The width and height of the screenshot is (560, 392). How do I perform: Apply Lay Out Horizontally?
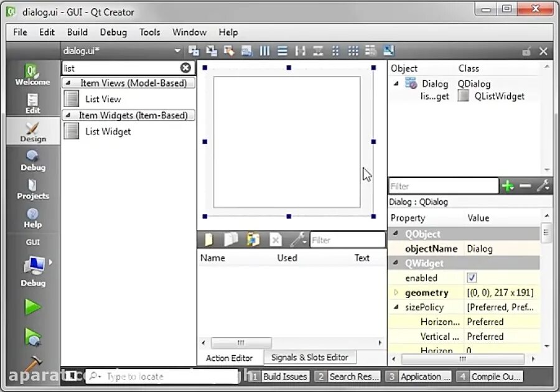(264, 50)
